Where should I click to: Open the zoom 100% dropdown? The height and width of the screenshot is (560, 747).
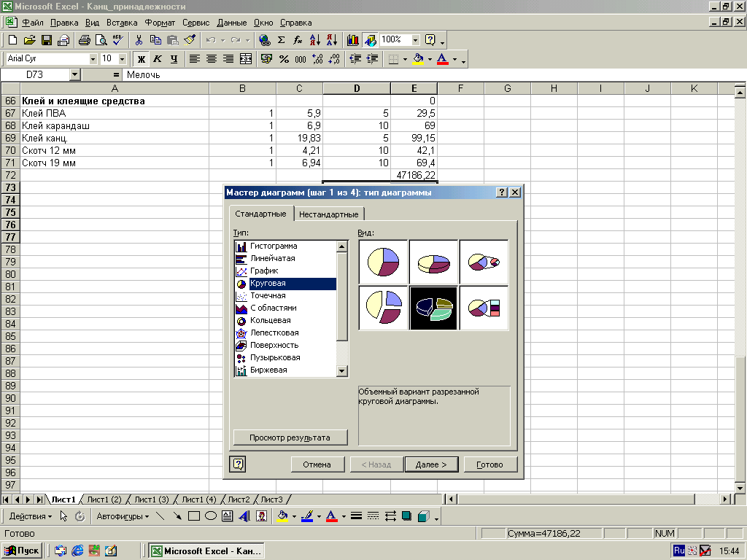(x=415, y=40)
